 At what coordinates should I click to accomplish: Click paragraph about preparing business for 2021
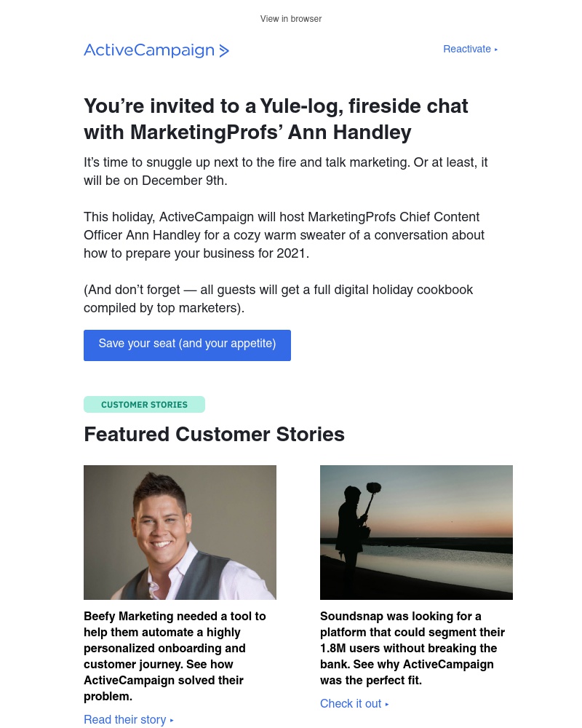pos(284,235)
